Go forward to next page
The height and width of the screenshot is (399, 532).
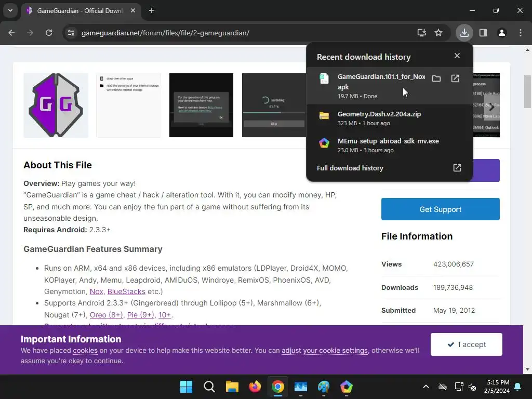30,33
